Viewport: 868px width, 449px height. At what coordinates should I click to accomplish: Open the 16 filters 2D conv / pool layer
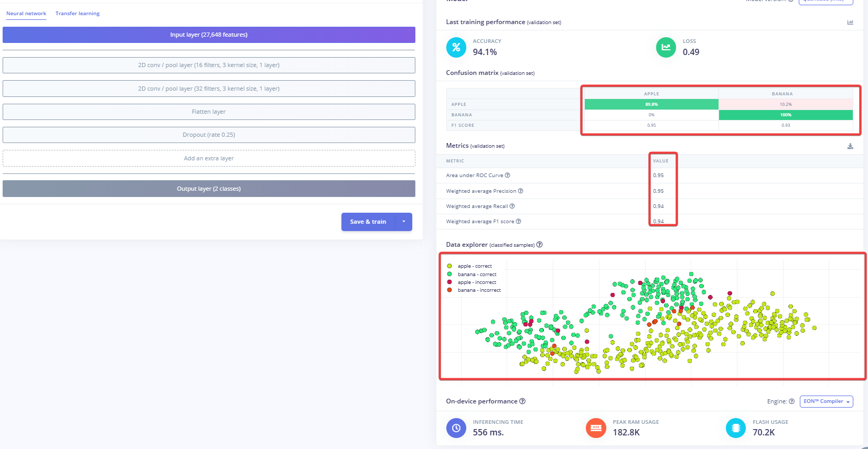[x=209, y=65]
